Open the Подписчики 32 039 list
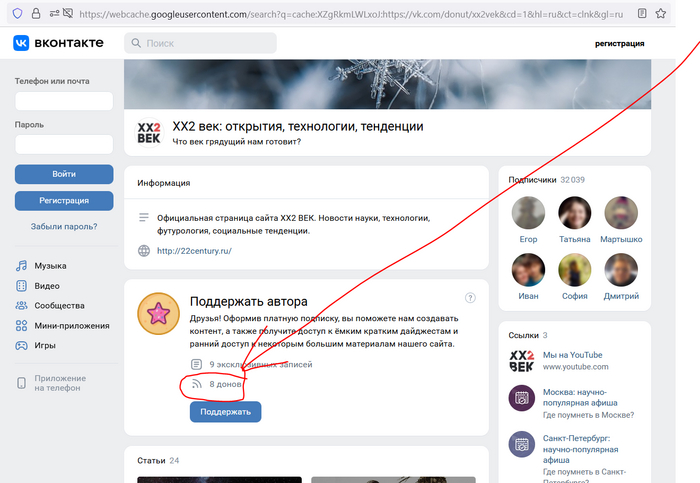 546,179
